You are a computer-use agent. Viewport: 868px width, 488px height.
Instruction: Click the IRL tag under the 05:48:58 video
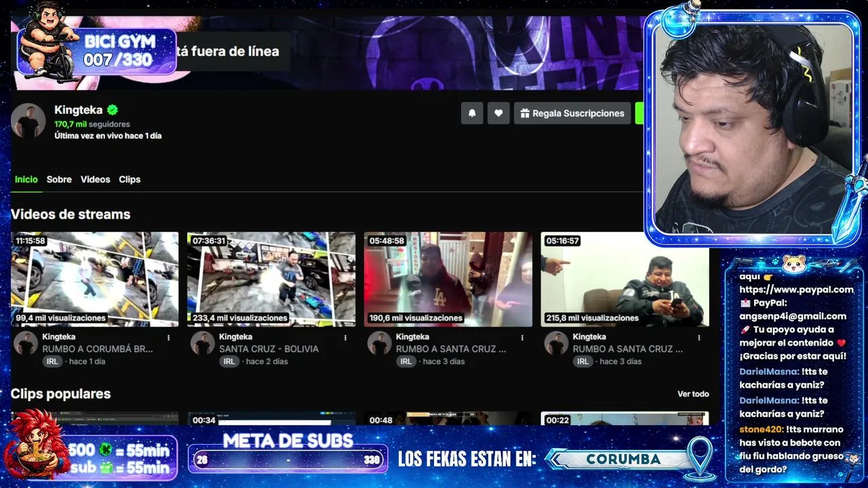(x=406, y=362)
